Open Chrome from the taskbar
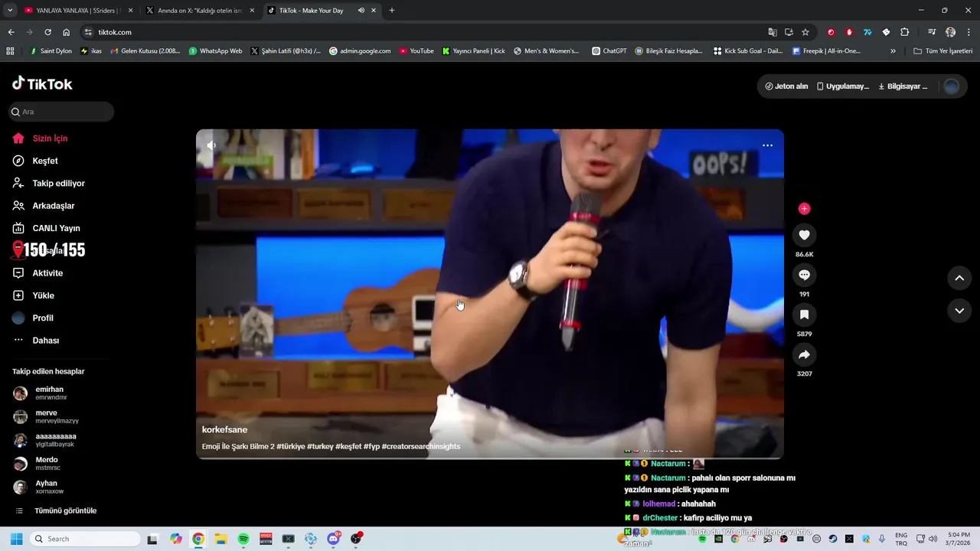Screen dimensions: 980x551 pyautogui.click(x=198, y=539)
